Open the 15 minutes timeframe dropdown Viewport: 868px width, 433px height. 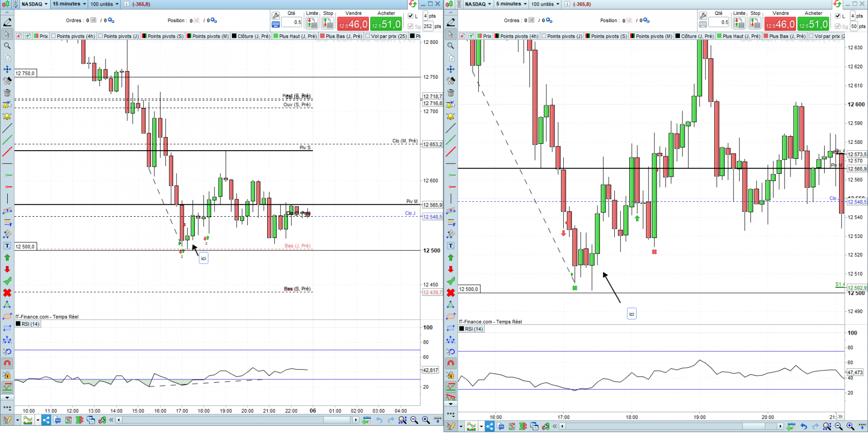tap(69, 4)
